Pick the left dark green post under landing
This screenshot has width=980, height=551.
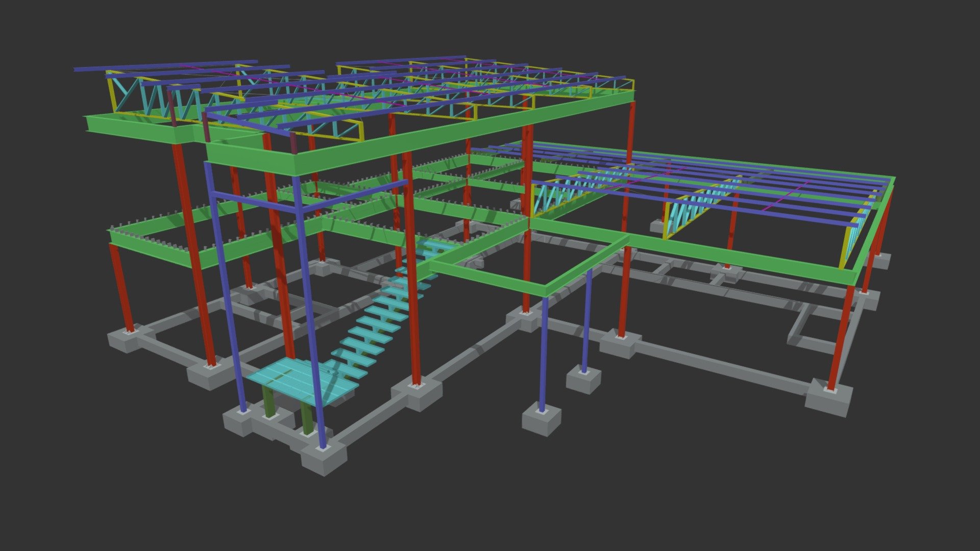pos(268,402)
